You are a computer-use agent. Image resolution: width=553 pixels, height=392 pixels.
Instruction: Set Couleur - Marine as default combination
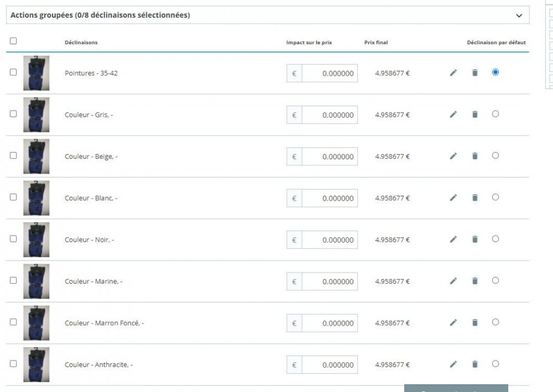click(495, 281)
